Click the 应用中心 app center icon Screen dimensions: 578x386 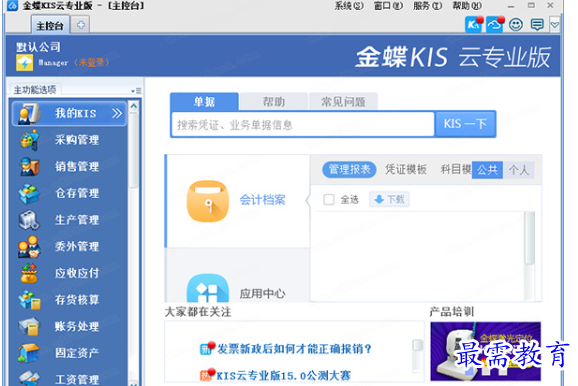[x=208, y=288]
